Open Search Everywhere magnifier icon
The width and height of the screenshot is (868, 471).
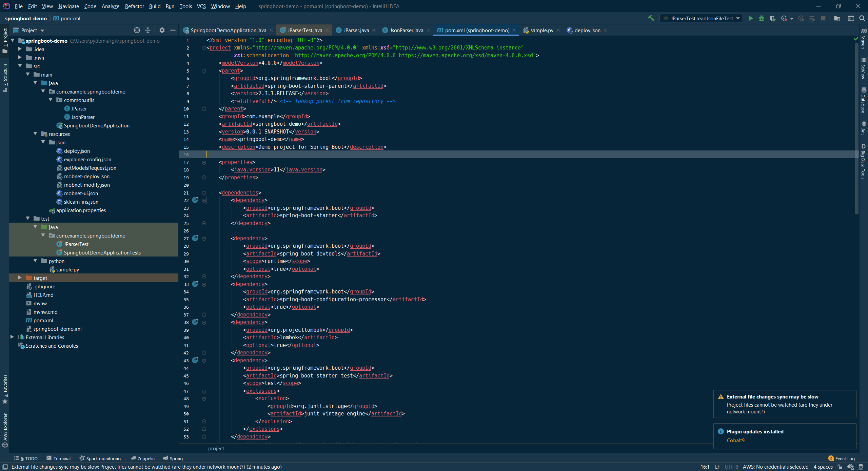pyautogui.click(x=862, y=18)
